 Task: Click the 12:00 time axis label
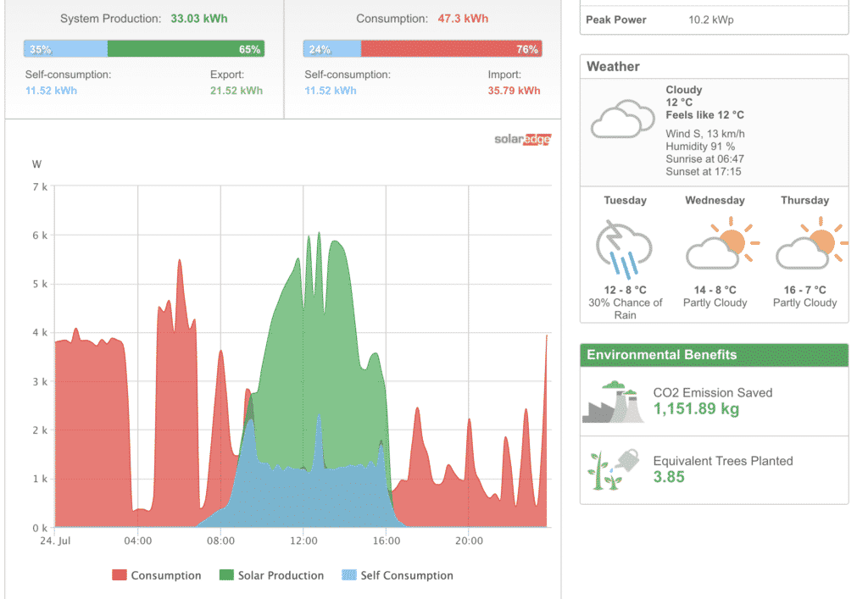point(303,541)
